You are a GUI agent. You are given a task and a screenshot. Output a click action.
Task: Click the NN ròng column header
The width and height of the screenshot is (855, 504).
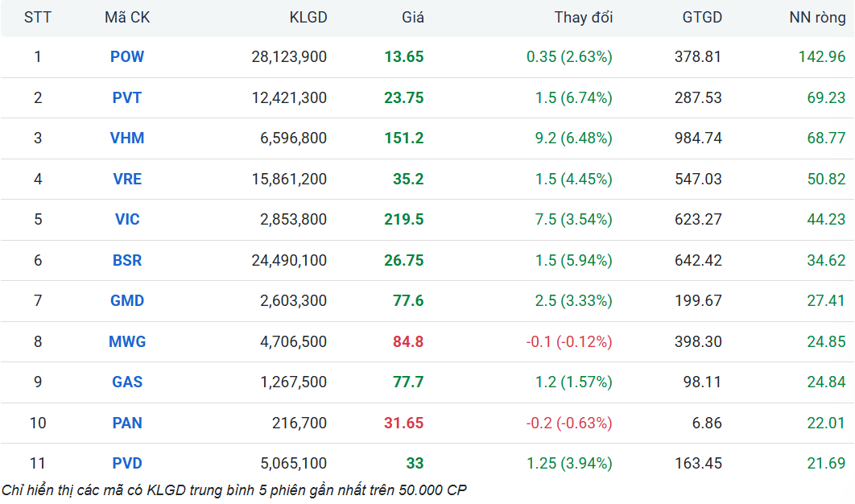click(817, 18)
